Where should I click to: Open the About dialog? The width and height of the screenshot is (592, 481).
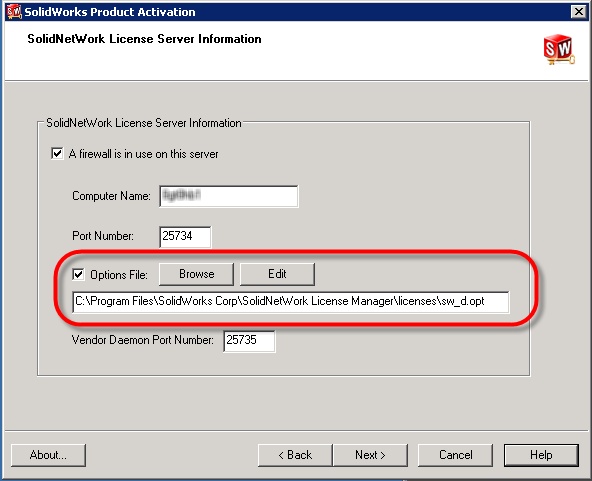tap(48, 455)
